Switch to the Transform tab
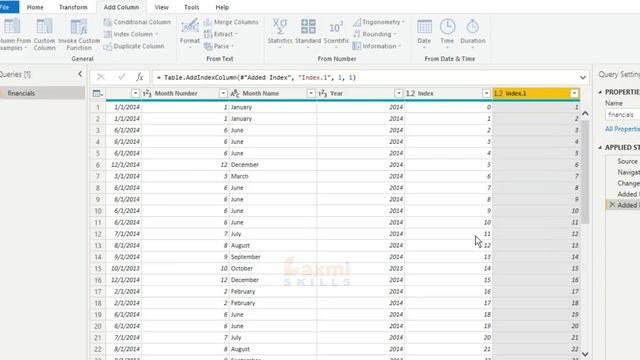The image size is (640, 360). [x=73, y=7]
